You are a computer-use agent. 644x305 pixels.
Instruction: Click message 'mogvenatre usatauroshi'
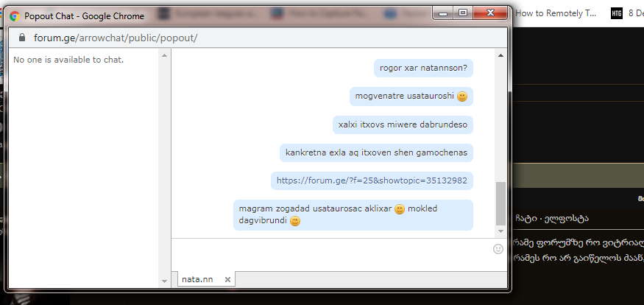click(411, 97)
